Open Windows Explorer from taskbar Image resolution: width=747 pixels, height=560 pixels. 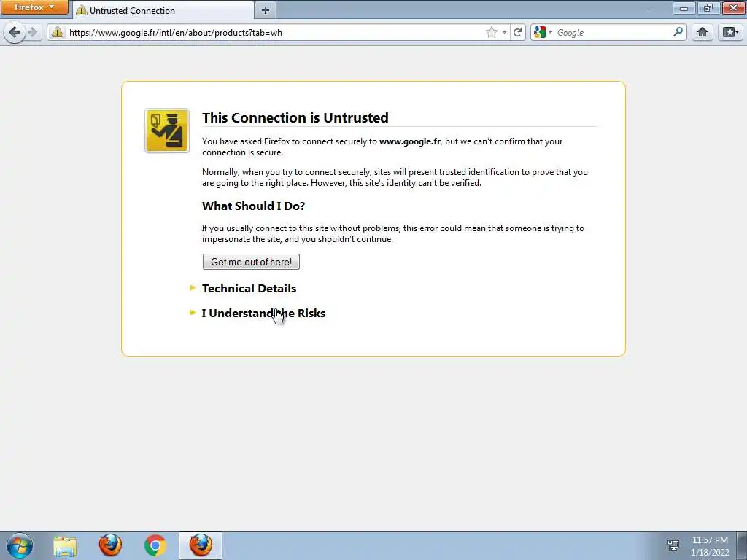[65, 545]
